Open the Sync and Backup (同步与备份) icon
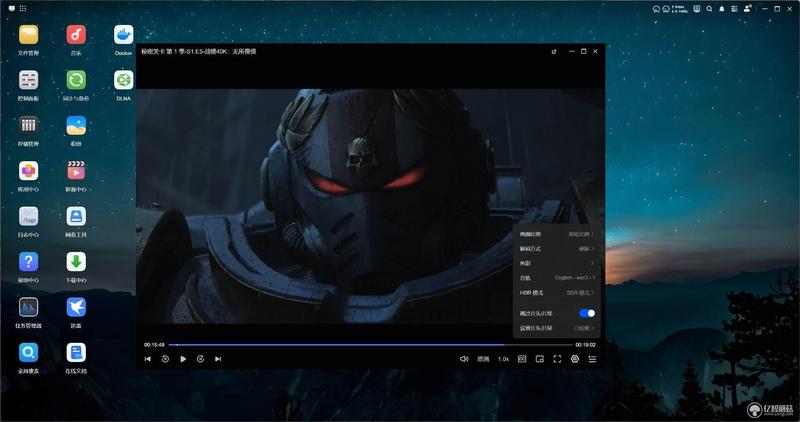The width and height of the screenshot is (800, 422). pyautogui.click(x=76, y=80)
